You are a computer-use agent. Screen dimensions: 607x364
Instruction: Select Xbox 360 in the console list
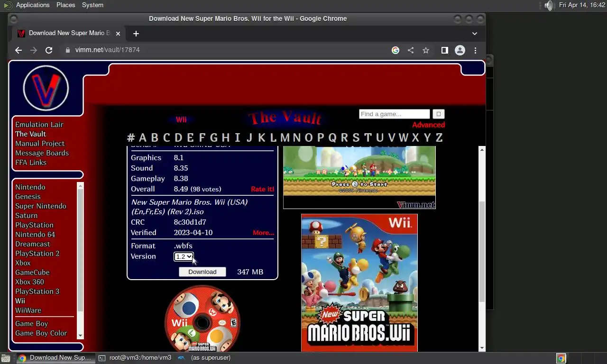pyautogui.click(x=29, y=282)
